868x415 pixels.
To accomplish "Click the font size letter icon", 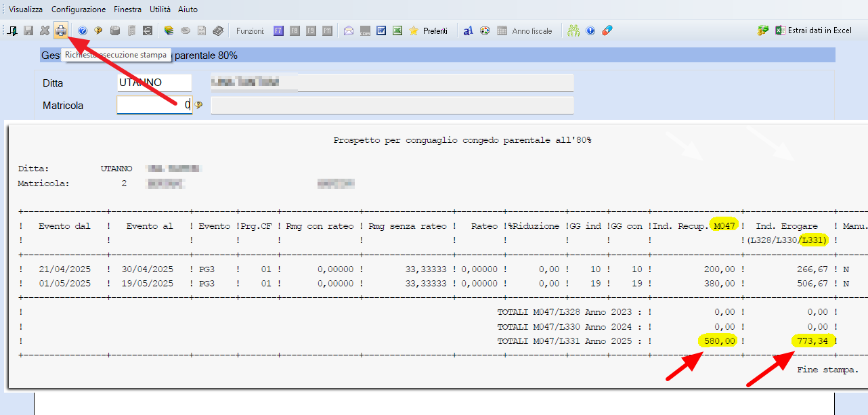I will (469, 30).
